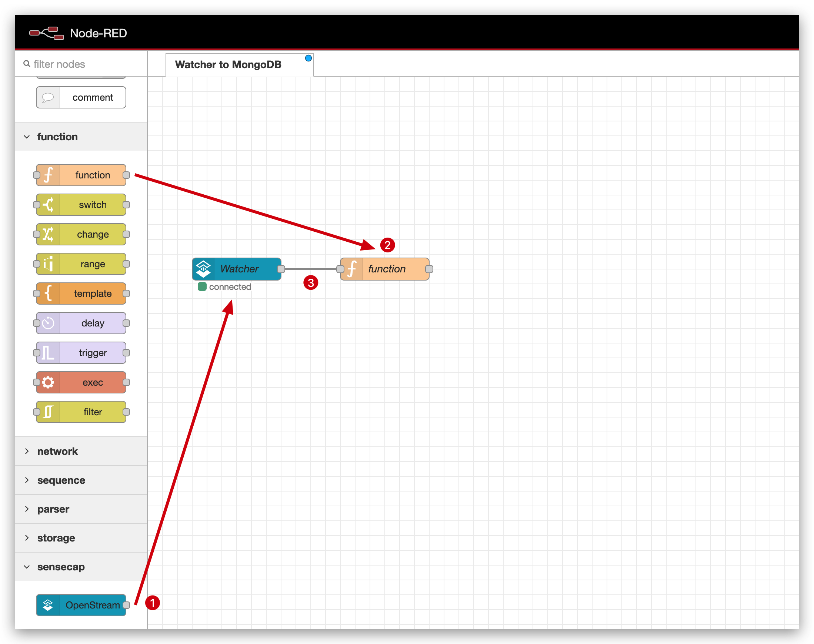
Task: Expand the storage palette category
Action: pos(81,538)
